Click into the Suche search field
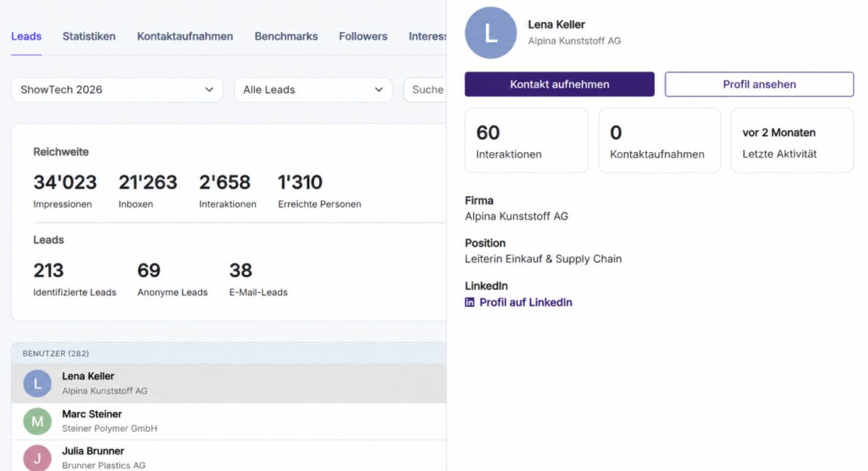 425,90
